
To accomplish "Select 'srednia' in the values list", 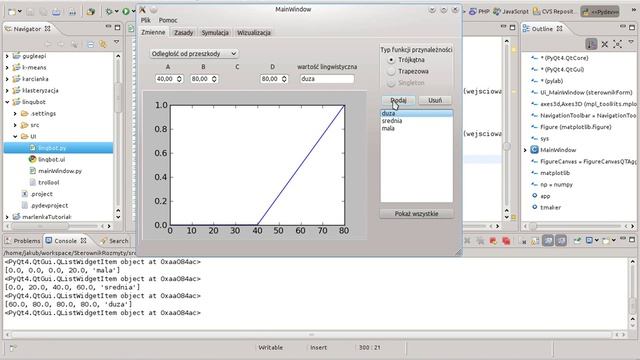I will [x=416, y=121].
